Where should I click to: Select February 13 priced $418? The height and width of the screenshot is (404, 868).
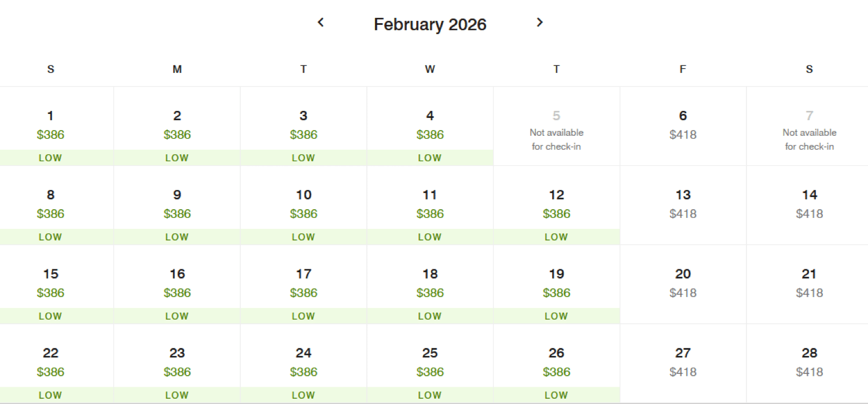point(683,205)
